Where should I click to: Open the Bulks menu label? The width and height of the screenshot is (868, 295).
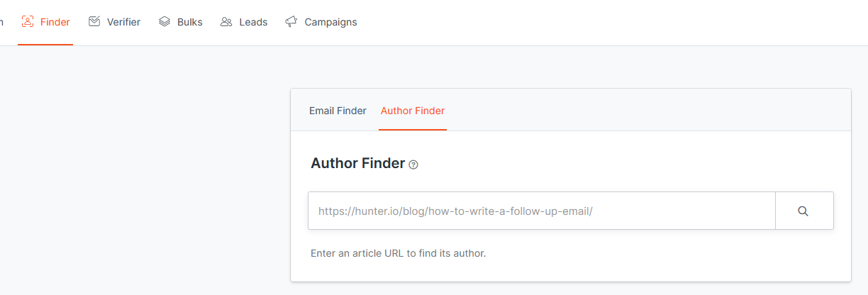click(190, 22)
